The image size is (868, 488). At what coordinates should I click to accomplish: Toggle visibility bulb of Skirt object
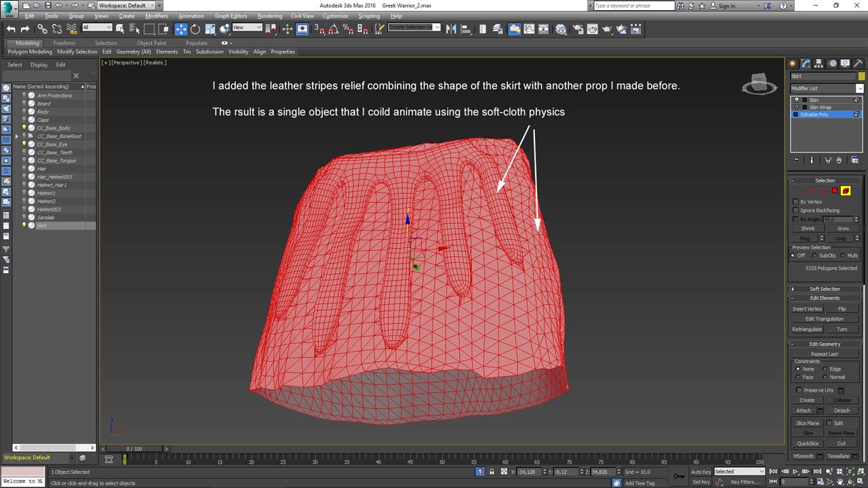pyautogui.click(x=24, y=226)
